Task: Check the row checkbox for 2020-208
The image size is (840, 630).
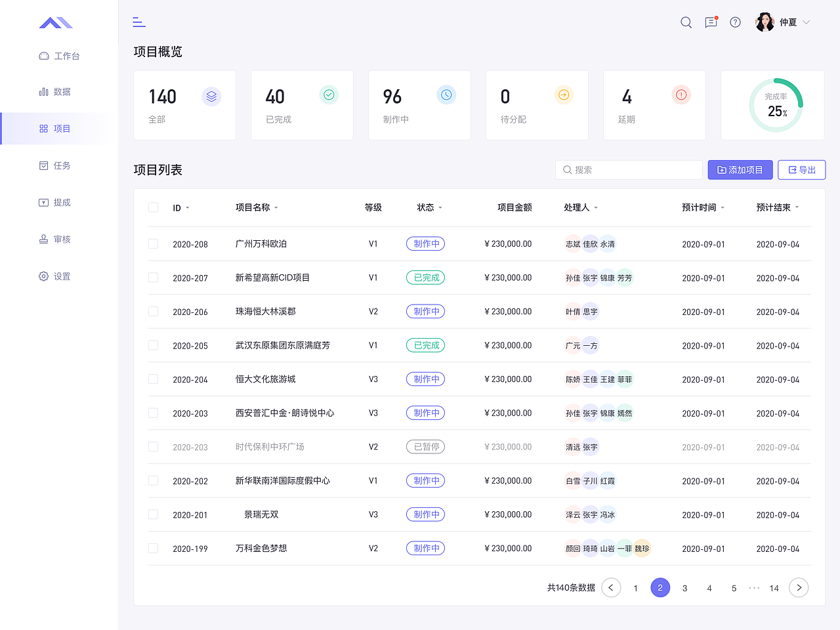Action: [x=154, y=243]
